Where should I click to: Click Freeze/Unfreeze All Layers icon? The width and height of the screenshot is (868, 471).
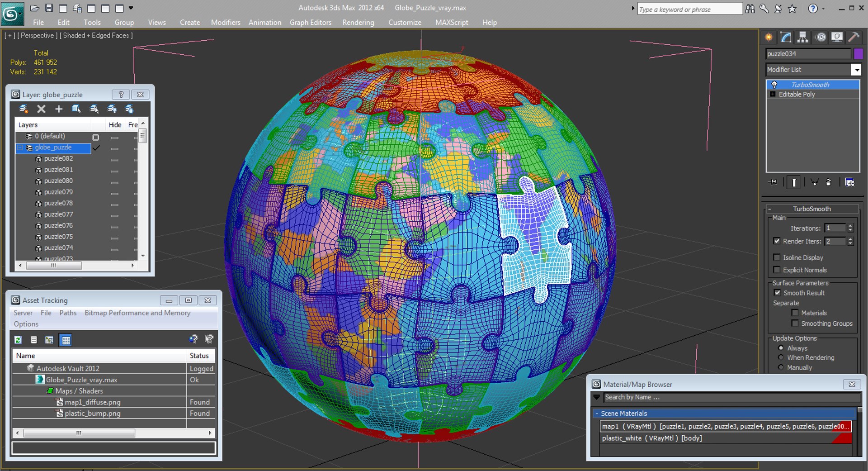(x=129, y=109)
